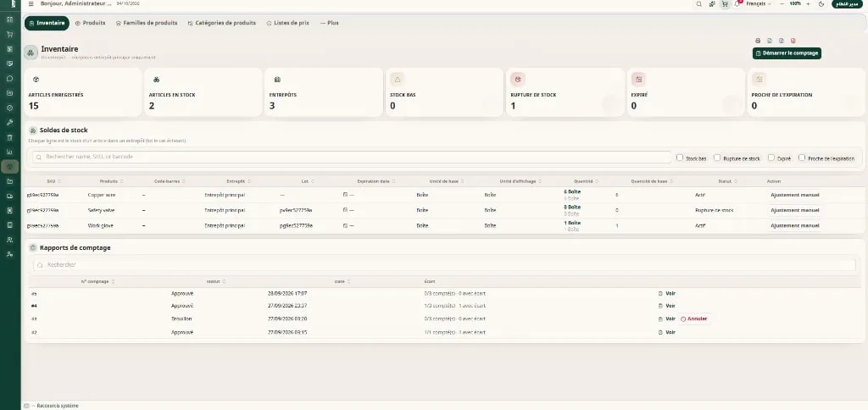Click Annuler on count #3

pyautogui.click(x=694, y=319)
